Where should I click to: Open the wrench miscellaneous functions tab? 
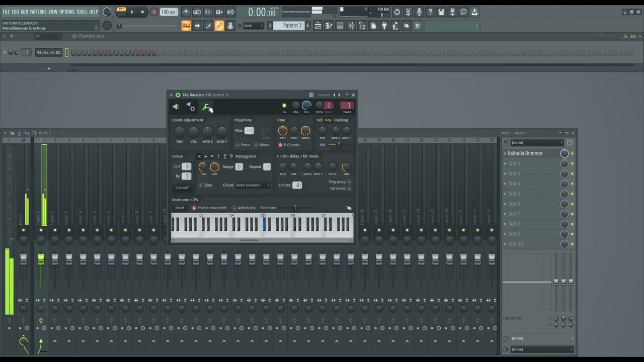coord(206,107)
